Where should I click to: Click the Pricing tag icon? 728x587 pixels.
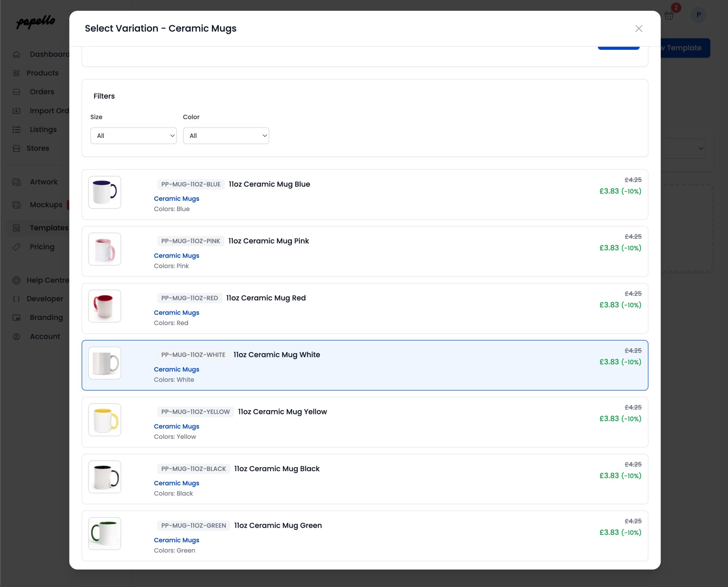coord(16,247)
